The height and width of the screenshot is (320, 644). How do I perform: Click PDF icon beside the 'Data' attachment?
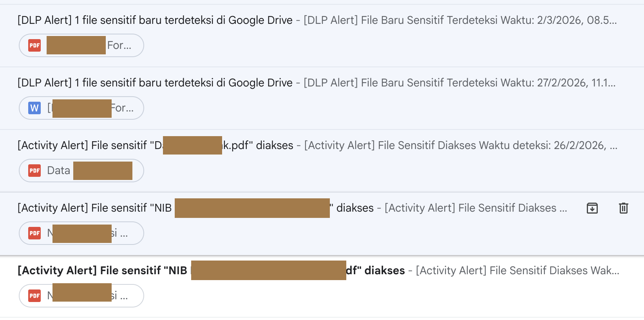[x=34, y=171]
